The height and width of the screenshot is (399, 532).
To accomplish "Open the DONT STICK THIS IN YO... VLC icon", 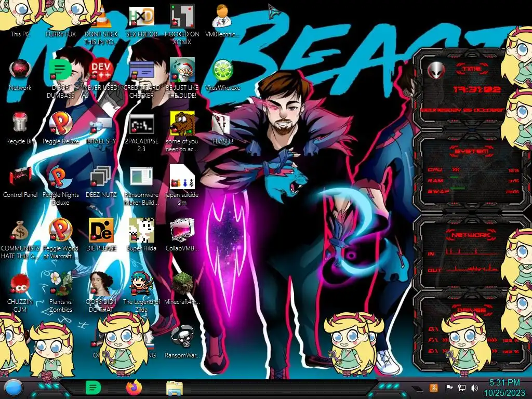I will (x=101, y=24).
